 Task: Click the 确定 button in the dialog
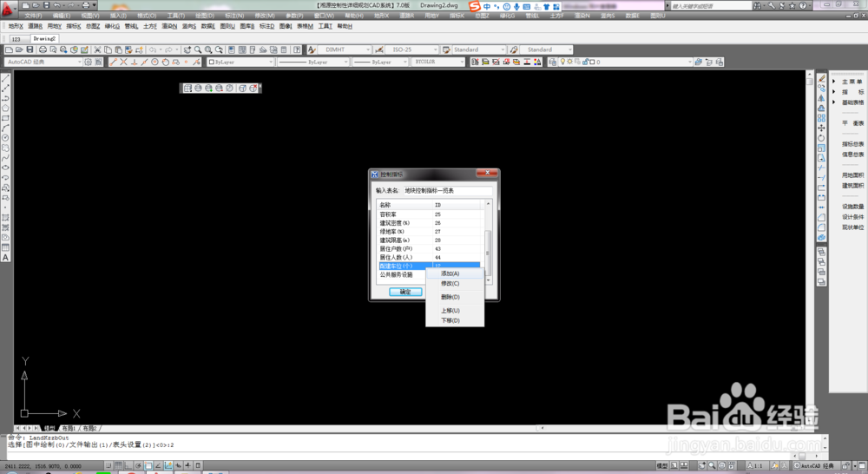405,292
